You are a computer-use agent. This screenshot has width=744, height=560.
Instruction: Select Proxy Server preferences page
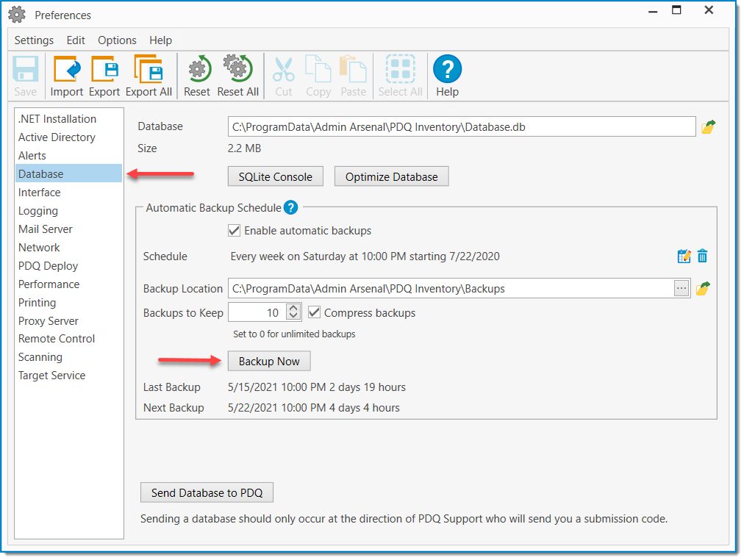tap(69, 320)
